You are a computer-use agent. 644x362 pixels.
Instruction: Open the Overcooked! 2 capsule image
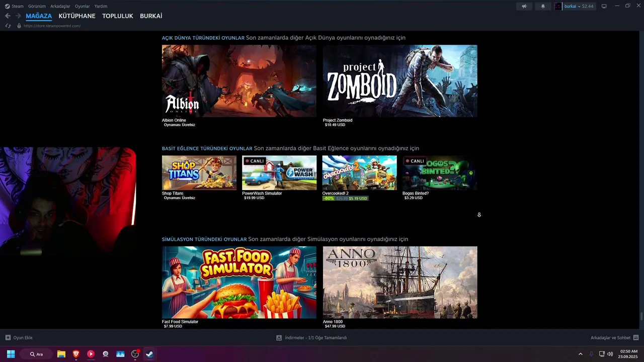[359, 172]
